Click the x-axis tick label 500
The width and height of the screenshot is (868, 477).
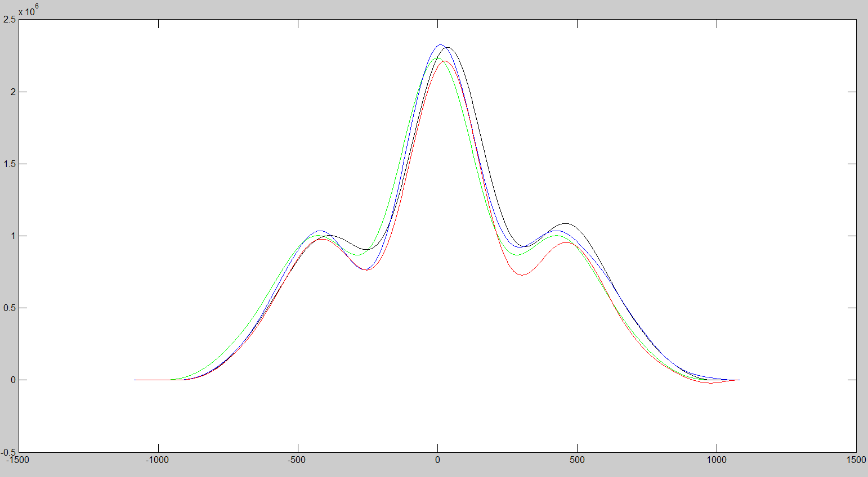click(x=577, y=460)
